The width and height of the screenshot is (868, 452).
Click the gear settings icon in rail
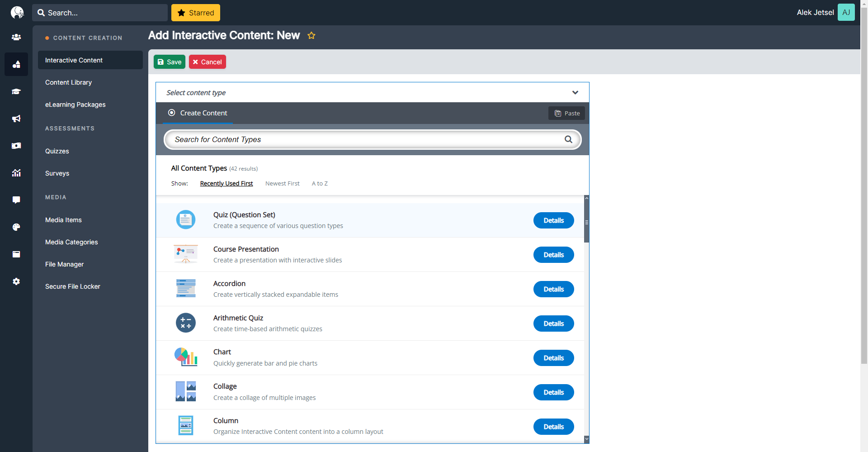pos(16,281)
